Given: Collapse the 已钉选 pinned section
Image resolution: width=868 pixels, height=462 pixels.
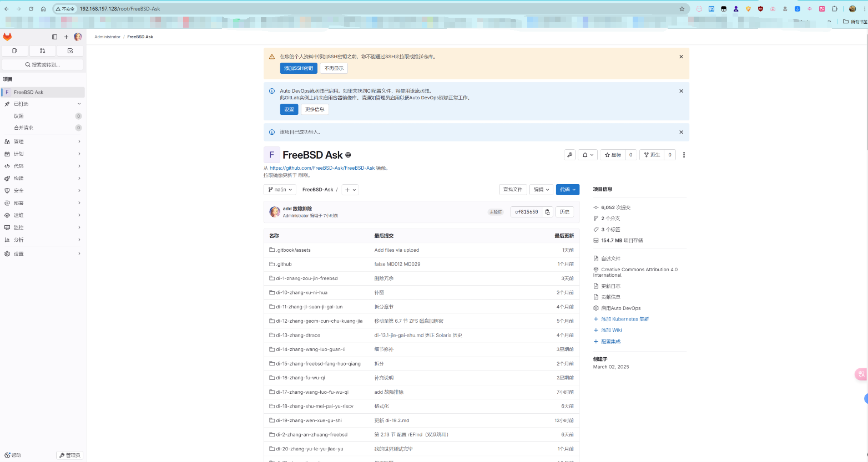Looking at the screenshot, I should pos(43,104).
